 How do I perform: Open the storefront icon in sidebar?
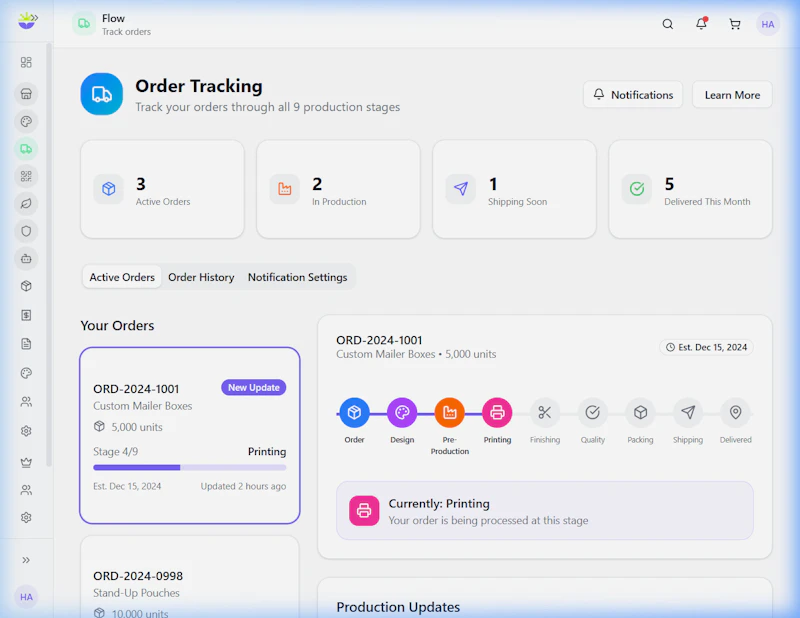coord(26,94)
